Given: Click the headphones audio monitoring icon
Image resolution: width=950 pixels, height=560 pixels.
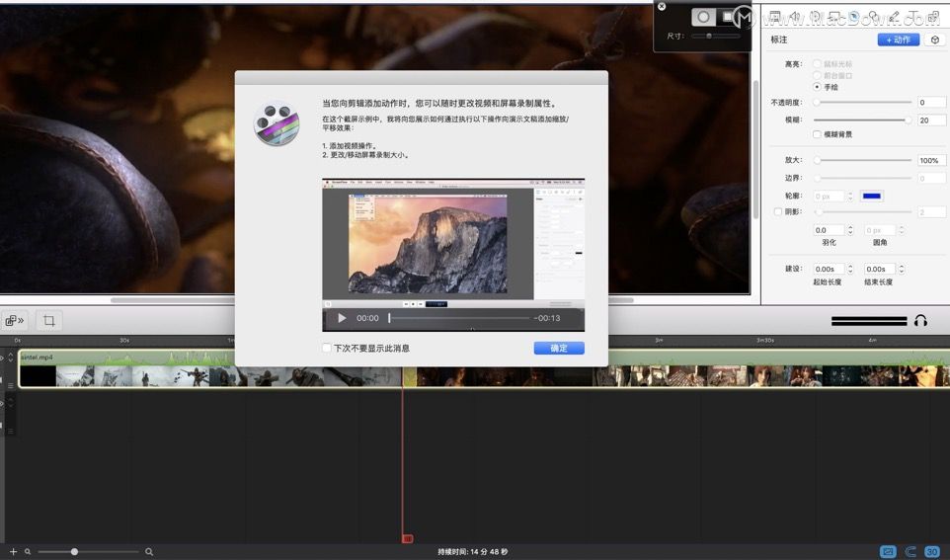Looking at the screenshot, I should tap(920, 321).
